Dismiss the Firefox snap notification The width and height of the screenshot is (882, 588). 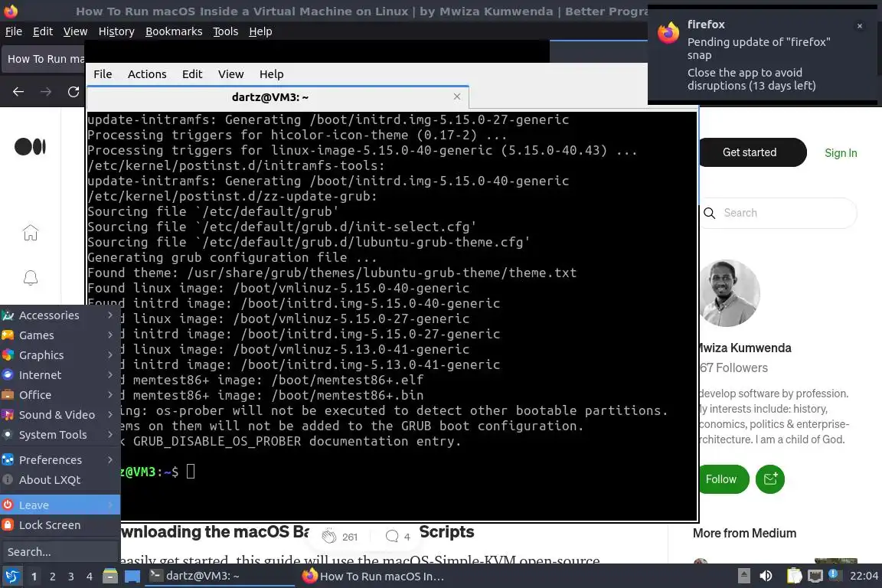[x=860, y=26]
